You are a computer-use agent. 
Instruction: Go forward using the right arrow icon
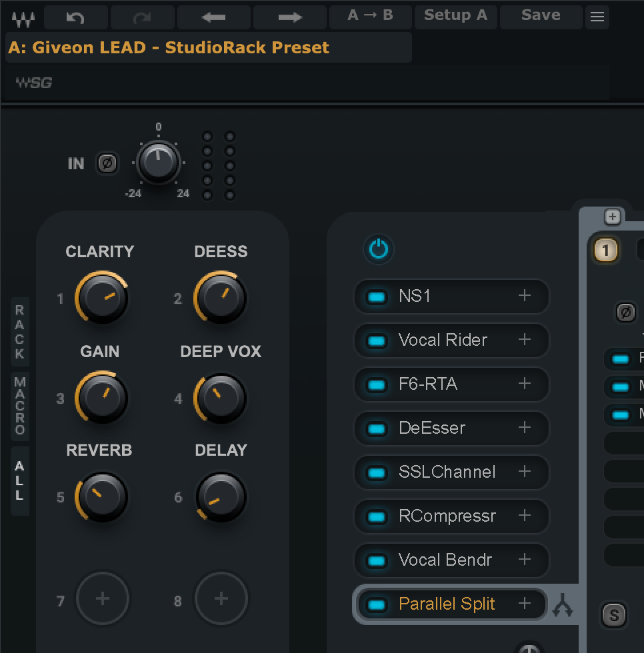coord(289,17)
